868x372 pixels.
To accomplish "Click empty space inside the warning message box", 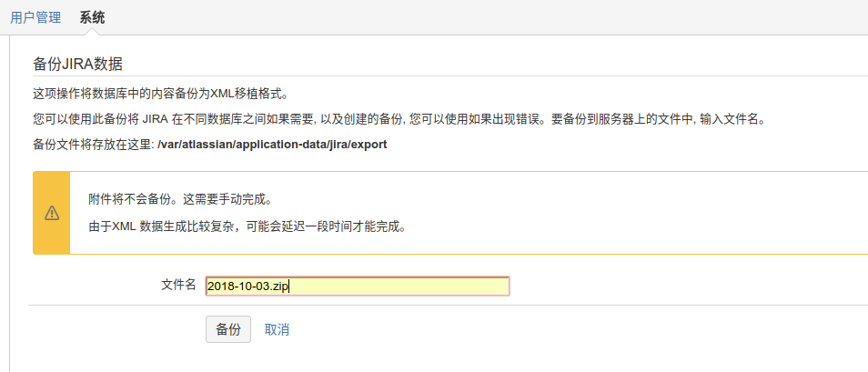I will (x=637, y=213).
